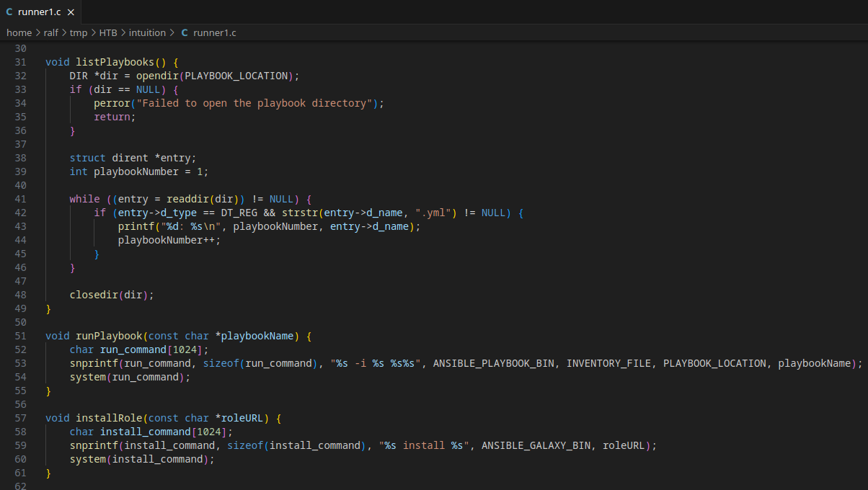
Task: Click system(run_command) on line 54
Action: click(x=130, y=377)
